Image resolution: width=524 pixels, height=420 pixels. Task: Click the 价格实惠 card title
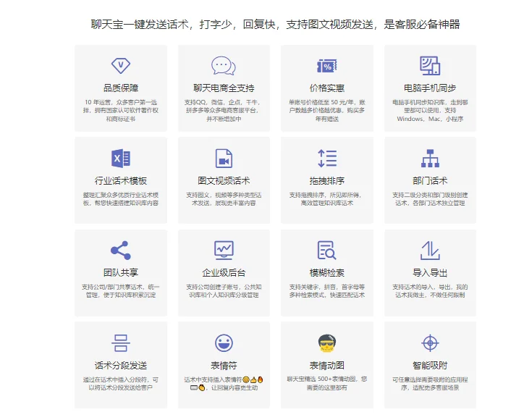tap(327, 88)
